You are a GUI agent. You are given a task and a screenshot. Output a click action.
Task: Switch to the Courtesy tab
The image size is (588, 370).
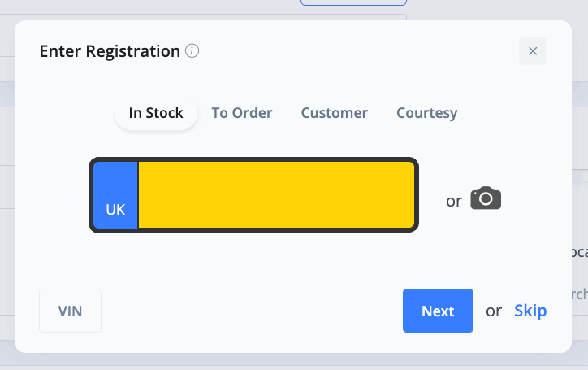426,113
